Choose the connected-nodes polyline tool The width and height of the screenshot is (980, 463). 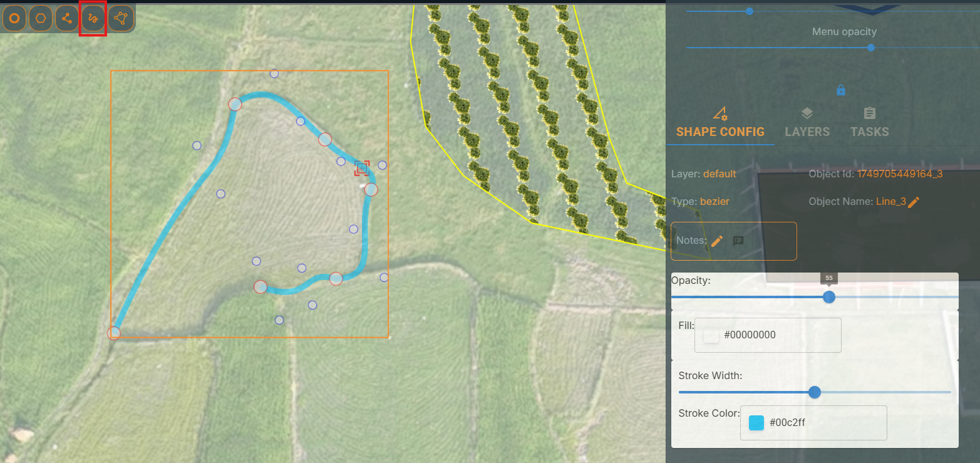tap(67, 19)
